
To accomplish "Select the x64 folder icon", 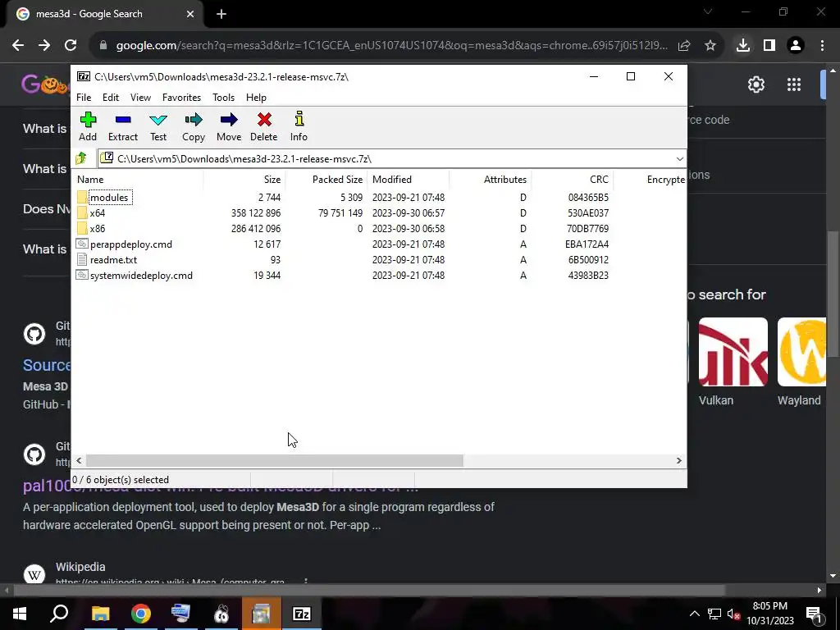I will coord(82,212).
